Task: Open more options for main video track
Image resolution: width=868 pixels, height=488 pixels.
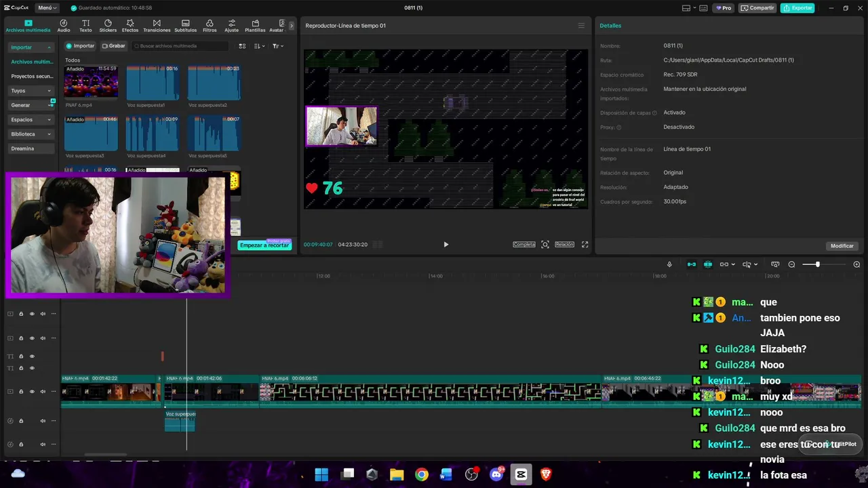Action: [54, 392]
